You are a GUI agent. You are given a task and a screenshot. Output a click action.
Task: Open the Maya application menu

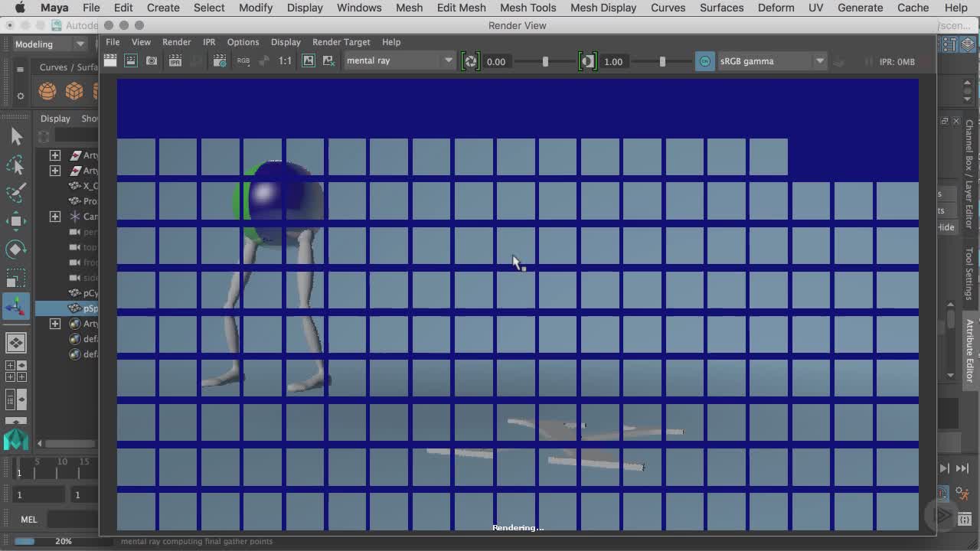click(54, 8)
